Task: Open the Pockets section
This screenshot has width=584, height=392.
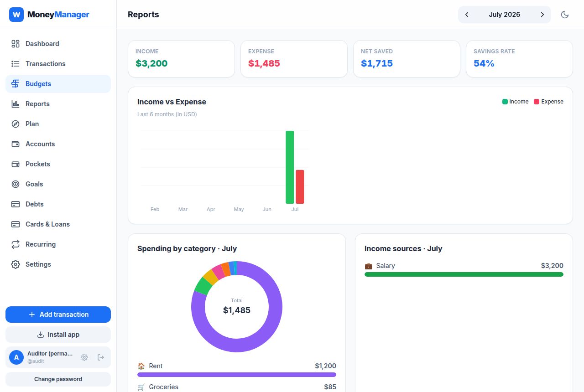Action: point(58,164)
